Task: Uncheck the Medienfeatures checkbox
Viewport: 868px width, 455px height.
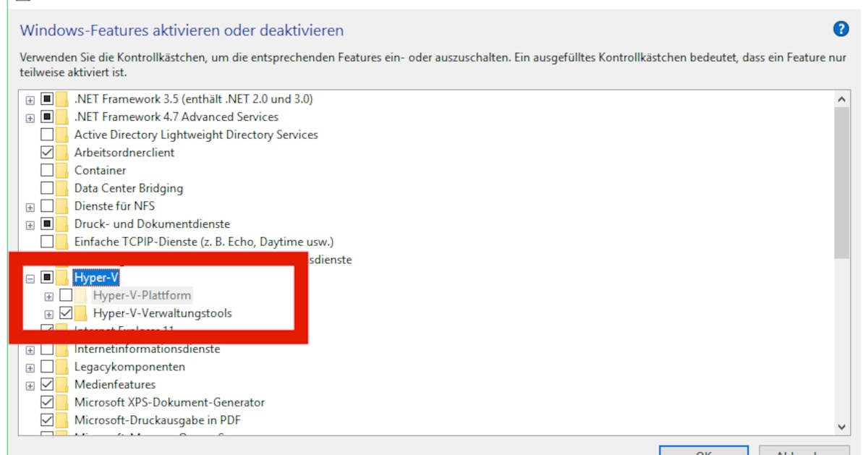Action: (47, 384)
